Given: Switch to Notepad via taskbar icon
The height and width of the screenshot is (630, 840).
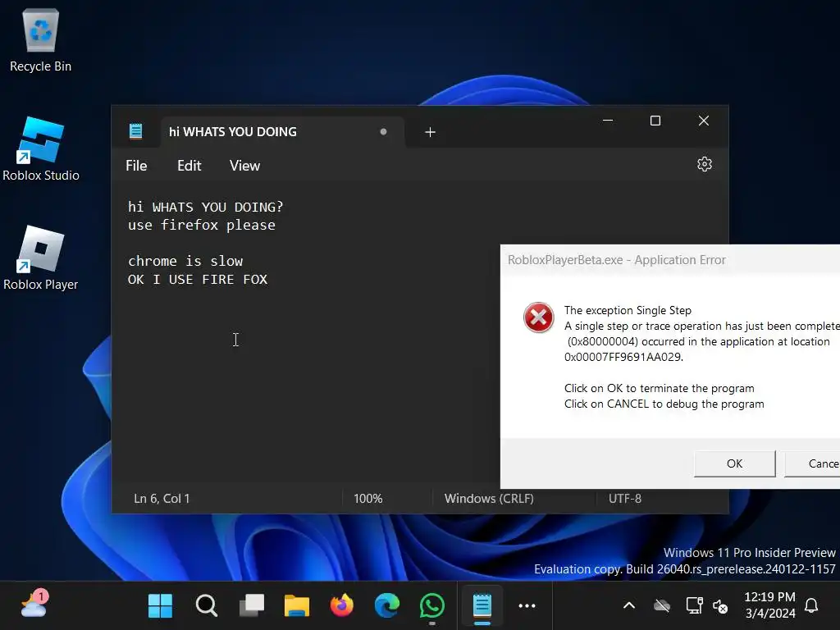Looking at the screenshot, I should click(x=482, y=606).
